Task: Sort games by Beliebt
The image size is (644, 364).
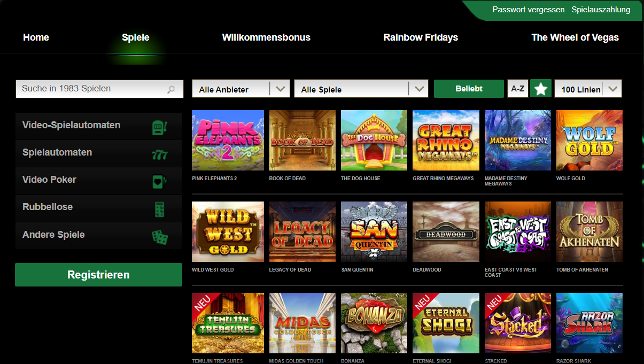Action: [x=469, y=89]
